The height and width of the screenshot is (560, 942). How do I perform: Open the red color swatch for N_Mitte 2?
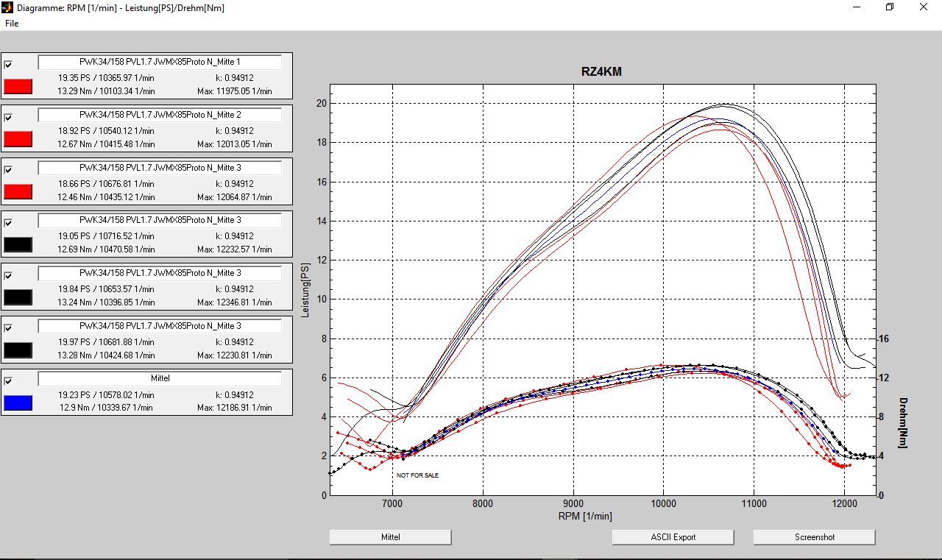point(18,139)
